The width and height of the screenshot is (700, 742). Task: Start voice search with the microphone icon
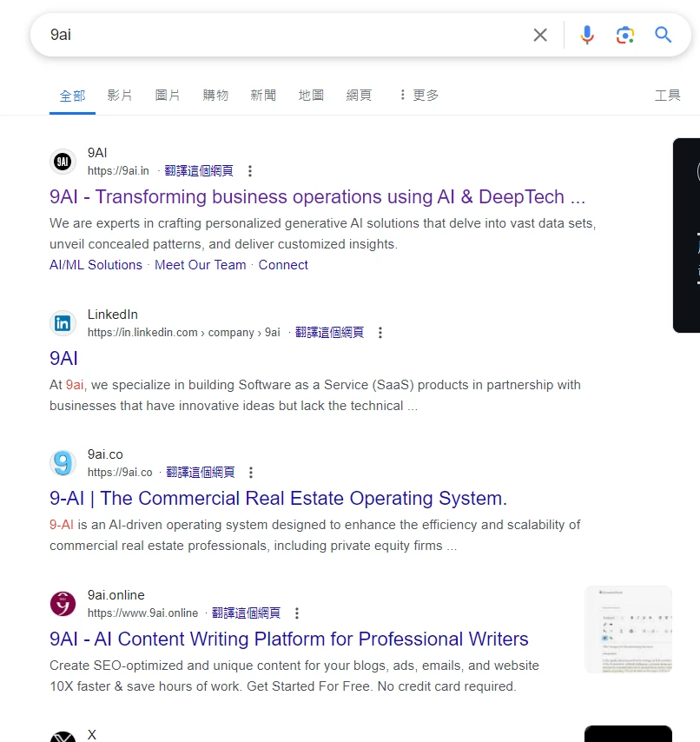pyautogui.click(x=587, y=35)
